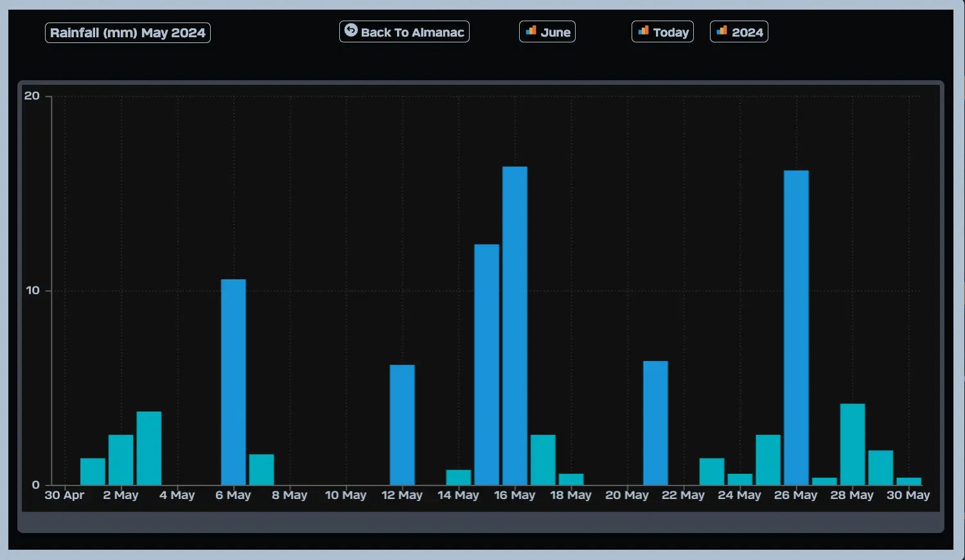
Task: Click the 17 May teal rainfall bar
Action: tap(543, 460)
